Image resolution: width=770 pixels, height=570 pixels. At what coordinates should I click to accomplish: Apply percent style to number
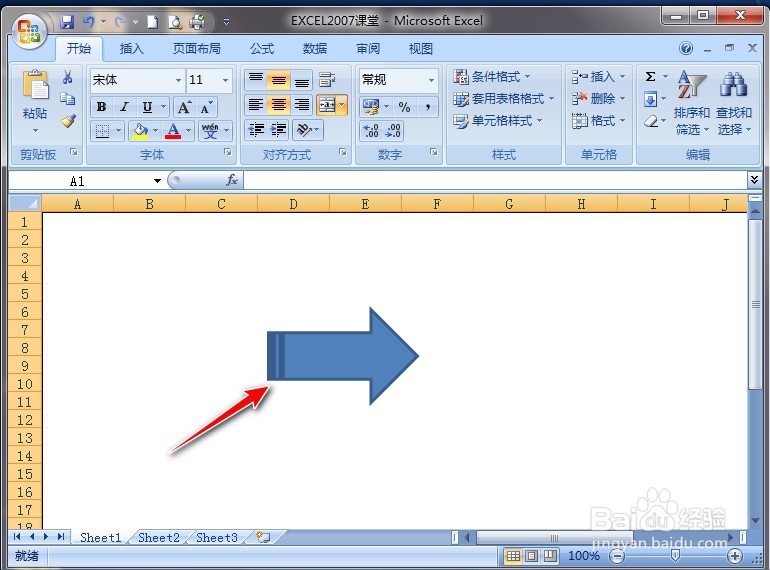click(x=404, y=107)
